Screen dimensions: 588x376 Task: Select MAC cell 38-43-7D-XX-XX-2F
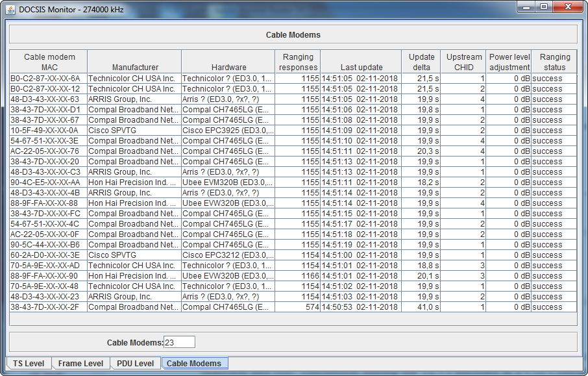coord(49,307)
